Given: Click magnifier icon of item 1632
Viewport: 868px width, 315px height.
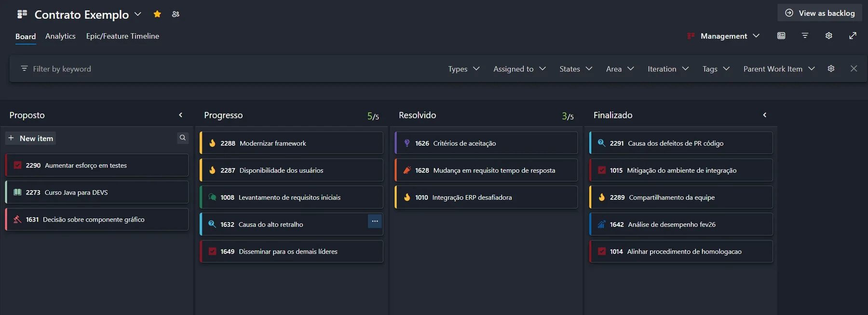Looking at the screenshot, I should (212, 224).
